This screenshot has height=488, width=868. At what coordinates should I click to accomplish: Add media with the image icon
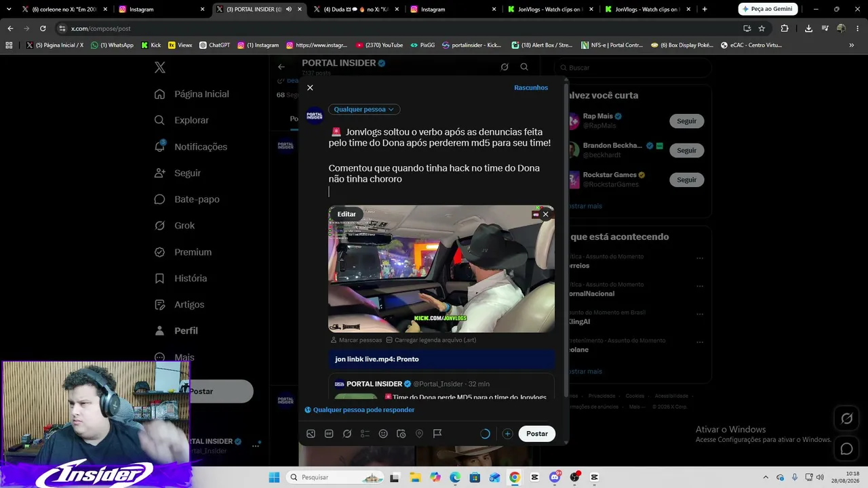311,434
